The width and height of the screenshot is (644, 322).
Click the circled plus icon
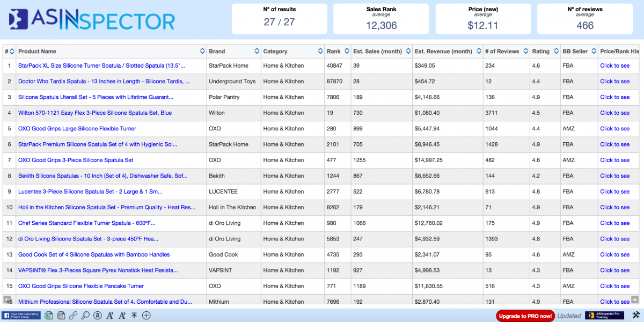pyautogui.click(x=146, y=316)
